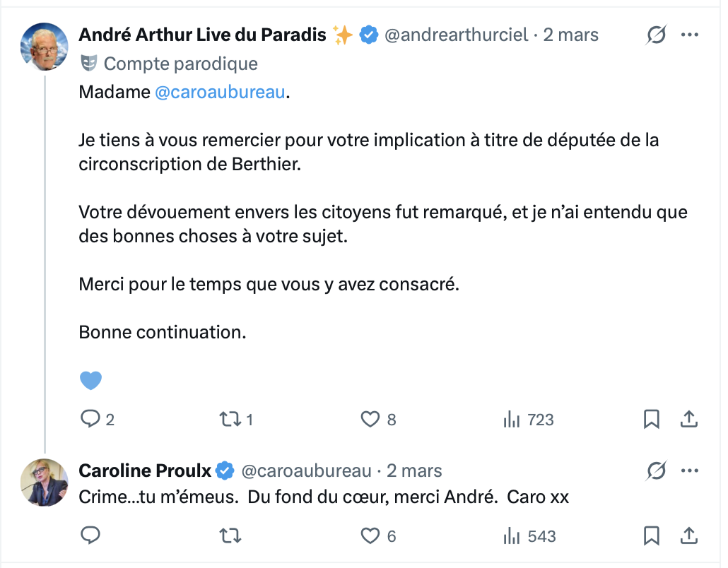This screenshot has height=568, width=728.
Task: Click André Arthur's profile avatar
Action: (44, 47)
